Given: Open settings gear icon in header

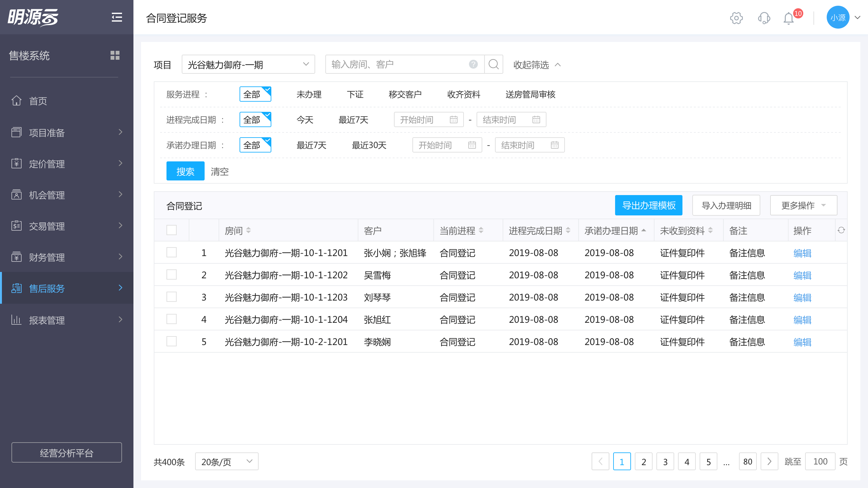Looking at the screenshot, I should click(x=736, y=18).
